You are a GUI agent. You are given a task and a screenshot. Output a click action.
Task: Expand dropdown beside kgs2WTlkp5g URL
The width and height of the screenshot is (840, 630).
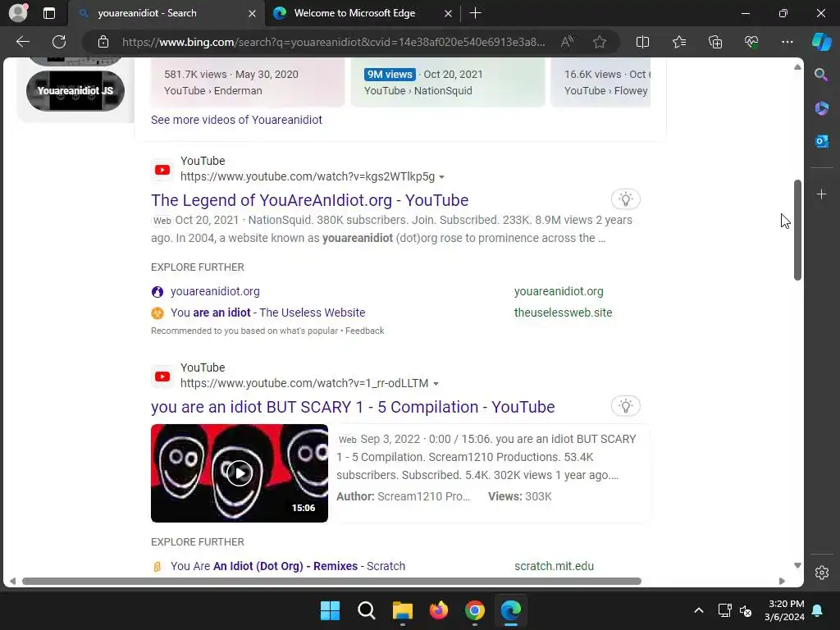coord(441,177)
